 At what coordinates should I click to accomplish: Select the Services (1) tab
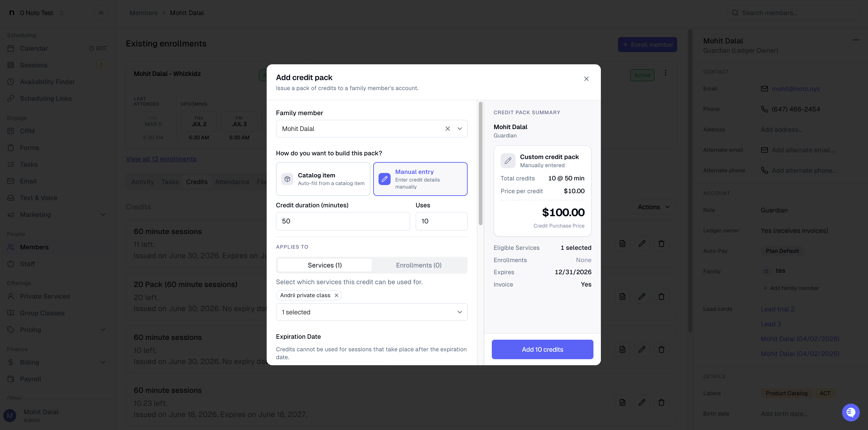coord(324,265)
